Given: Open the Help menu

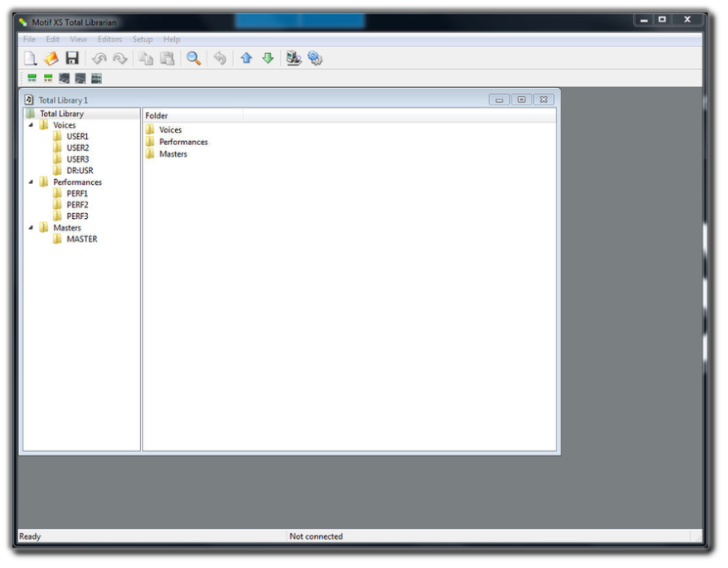Looking at the screenshot, I should click(172, 40).
